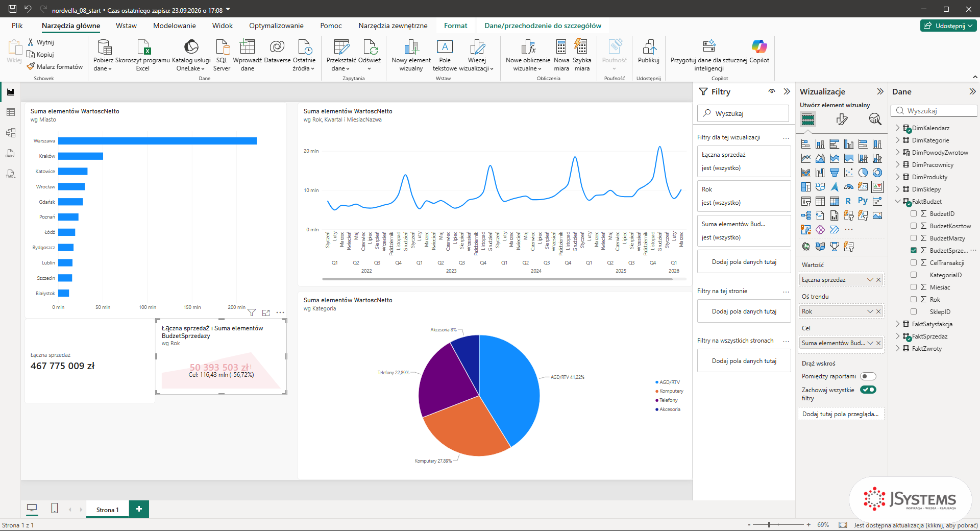Switch to Table view in left sidebar
Image resolution: width=980 pixels, height=531 pixels.
[11, 112]
